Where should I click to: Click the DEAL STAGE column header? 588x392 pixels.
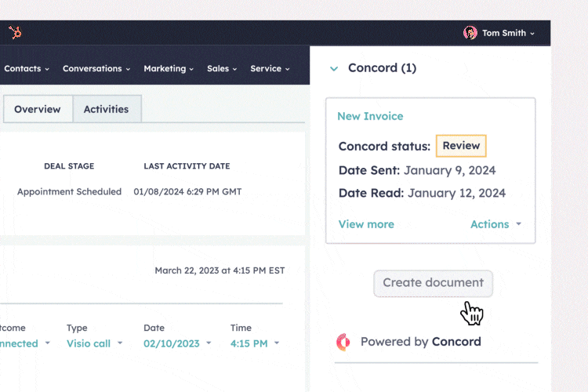pos(69,166)
